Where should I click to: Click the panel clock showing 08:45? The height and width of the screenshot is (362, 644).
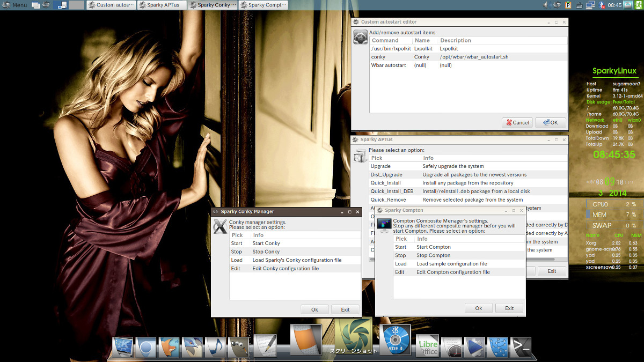click(614, 5)
